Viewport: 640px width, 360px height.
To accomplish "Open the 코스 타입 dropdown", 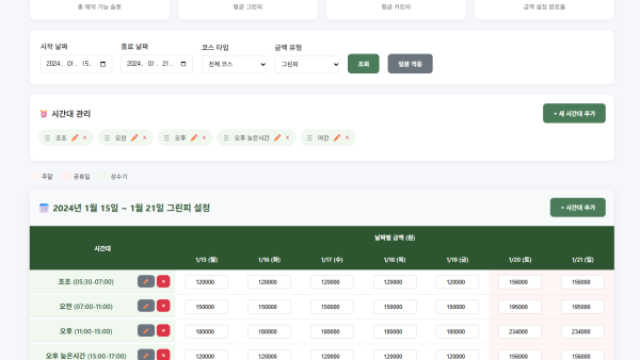I will point(234,64).
